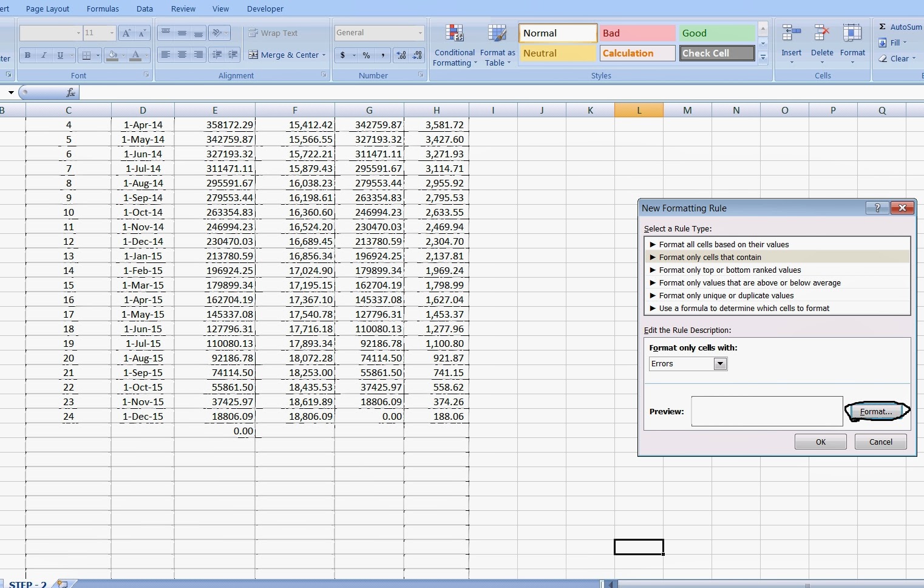Click OK in the New Formatting Rule dialog
This screenshot has height=588, width=924.
pos(820,442)
